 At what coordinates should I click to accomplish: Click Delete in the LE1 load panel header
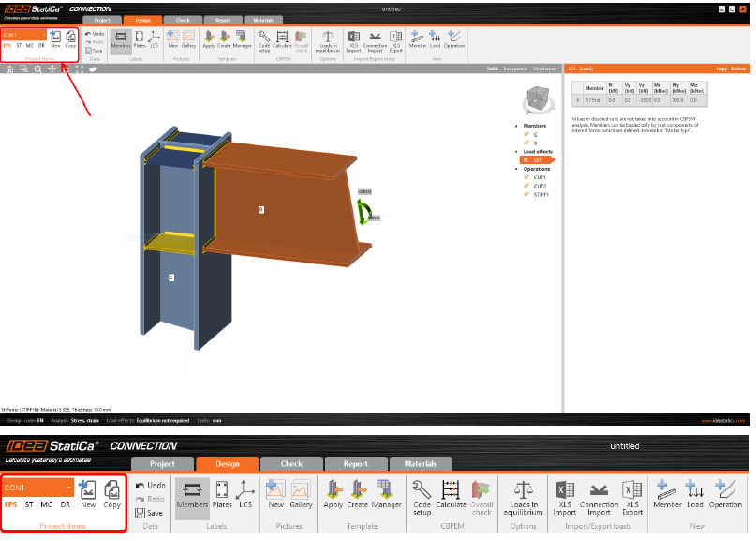point(738,69)
